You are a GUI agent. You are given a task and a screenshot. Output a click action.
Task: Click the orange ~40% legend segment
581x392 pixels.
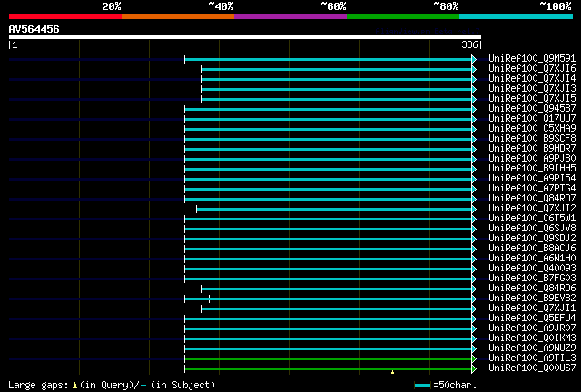(178, 16)
